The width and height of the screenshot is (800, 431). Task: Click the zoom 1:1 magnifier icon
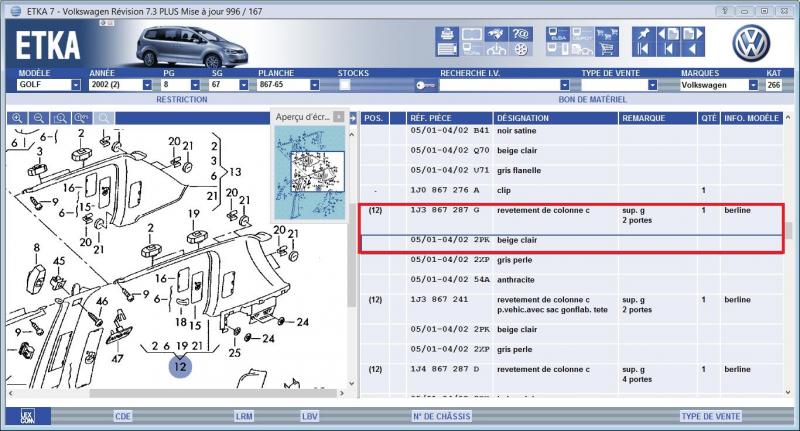click(82, 118)
